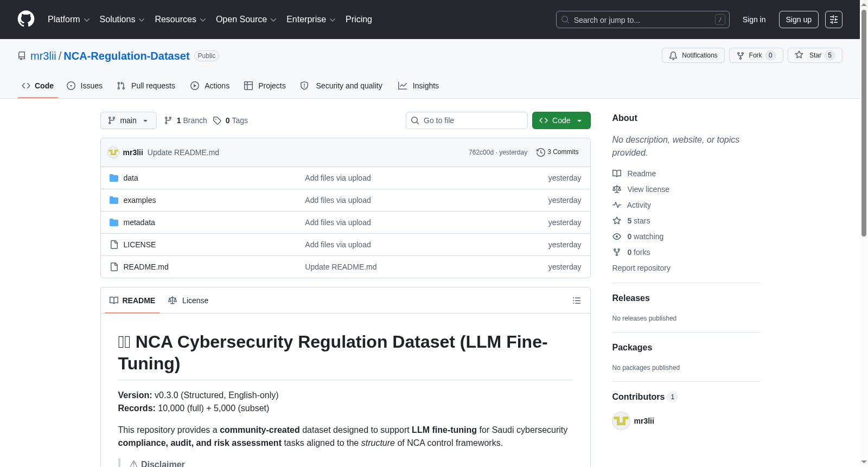Click the mr3lii contributor avatar
This screenshot has height=467, width=868.
pyautogui.click(x=621, y=421)
